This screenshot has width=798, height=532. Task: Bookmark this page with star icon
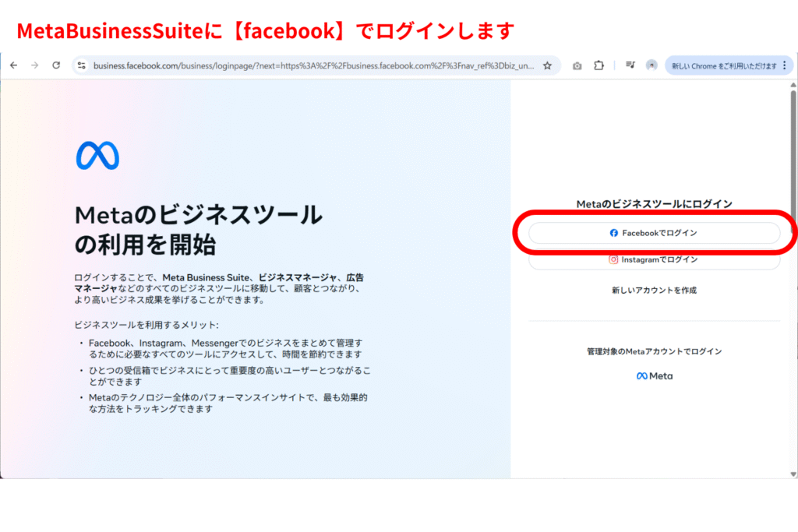tap(547, 66)
